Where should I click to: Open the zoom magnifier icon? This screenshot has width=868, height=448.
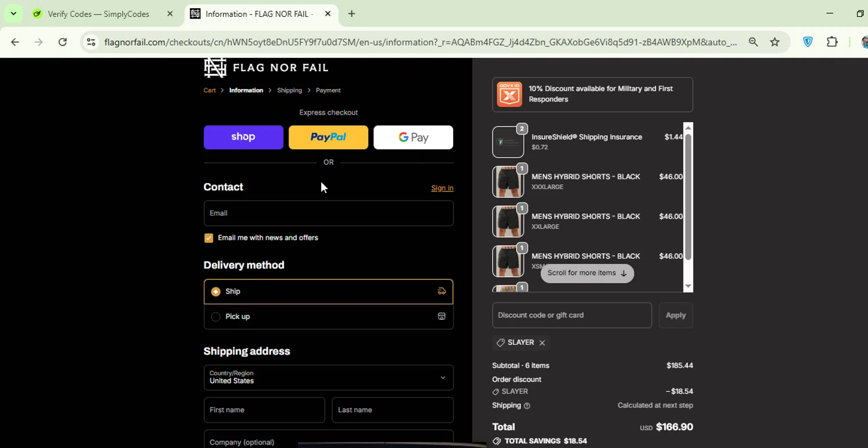point(753,42)
